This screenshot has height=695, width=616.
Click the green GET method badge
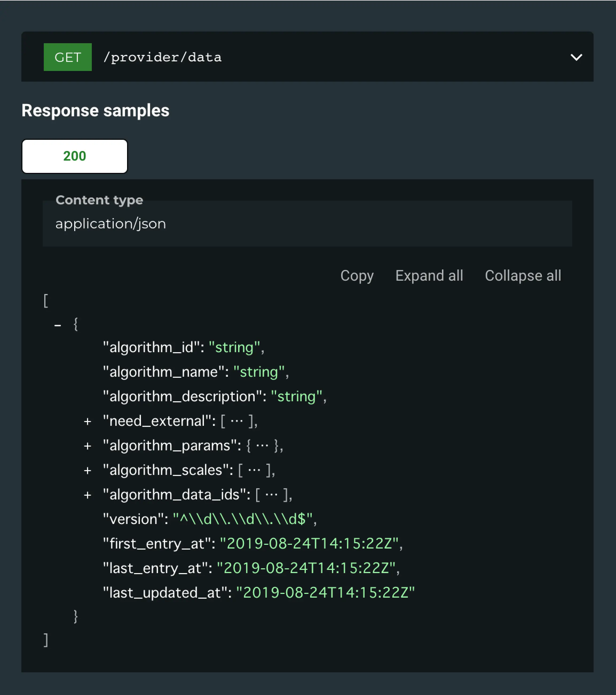(x=68, y=57)
